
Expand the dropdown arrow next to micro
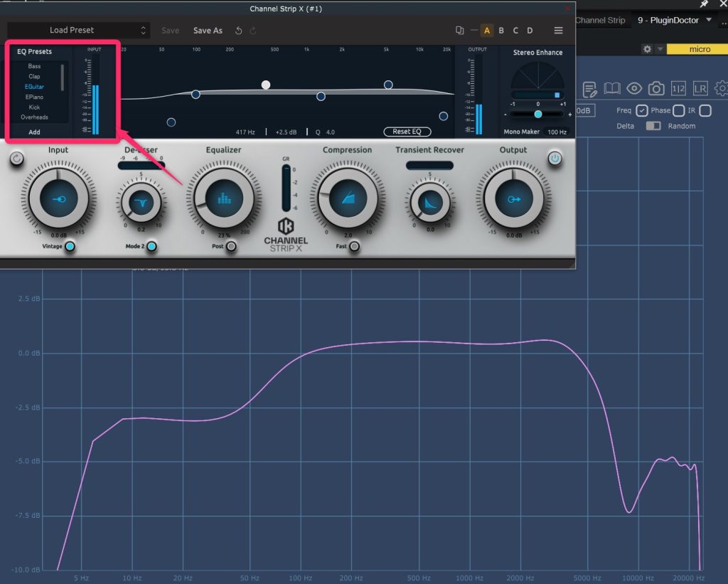[x=661, y=49]
